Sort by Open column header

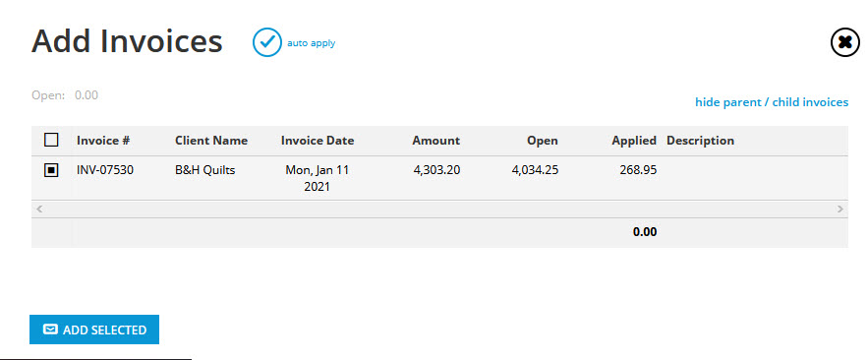(543, 141)
